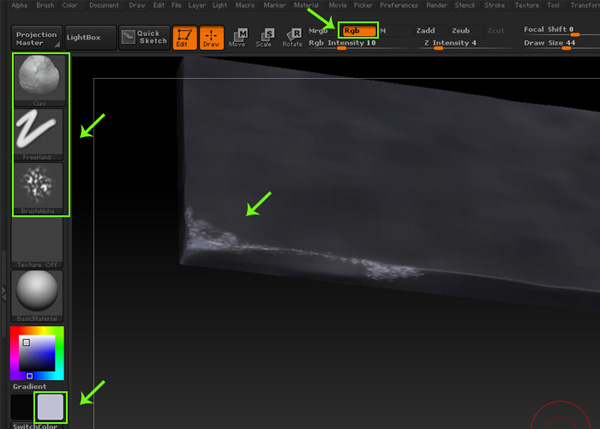This screenshot has height=429, width=600.
Task: Open the Texture Off slot
Action: tap(38, 241)
